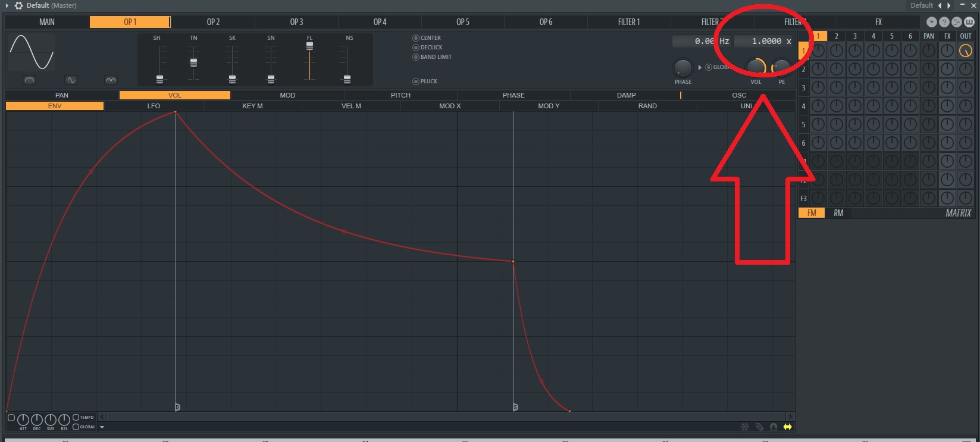
Task: Expand the arrow left of the plugin gear
Action: coord(7,5)
